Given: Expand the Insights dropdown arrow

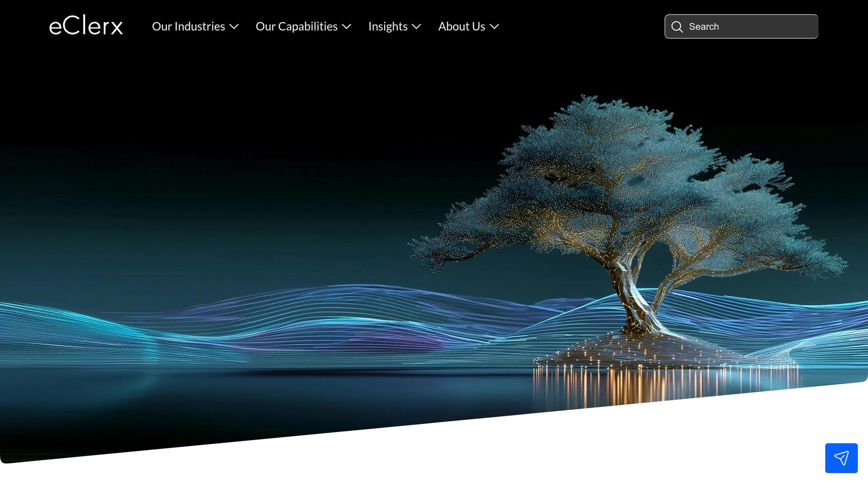Looking at the screenshot, I should (417, 27).
